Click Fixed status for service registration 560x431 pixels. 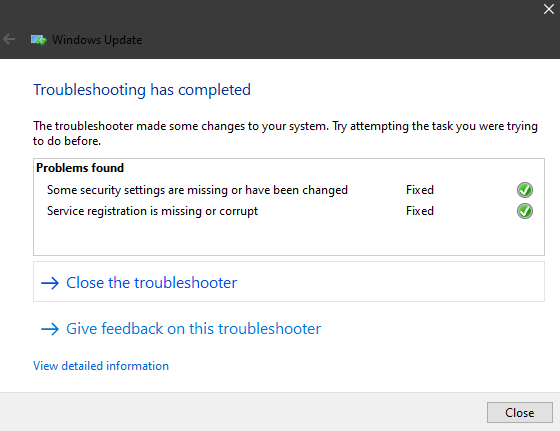tap(420, 211)
